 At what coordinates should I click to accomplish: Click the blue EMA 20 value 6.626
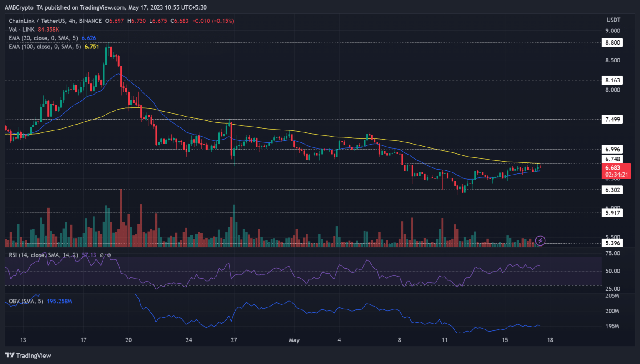pyautogui.click(x=89, y=38)
